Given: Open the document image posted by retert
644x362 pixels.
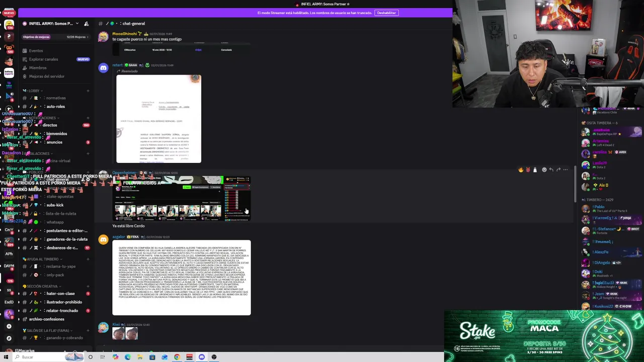Looking at the screenshot, I should click(x=158, y=119).
